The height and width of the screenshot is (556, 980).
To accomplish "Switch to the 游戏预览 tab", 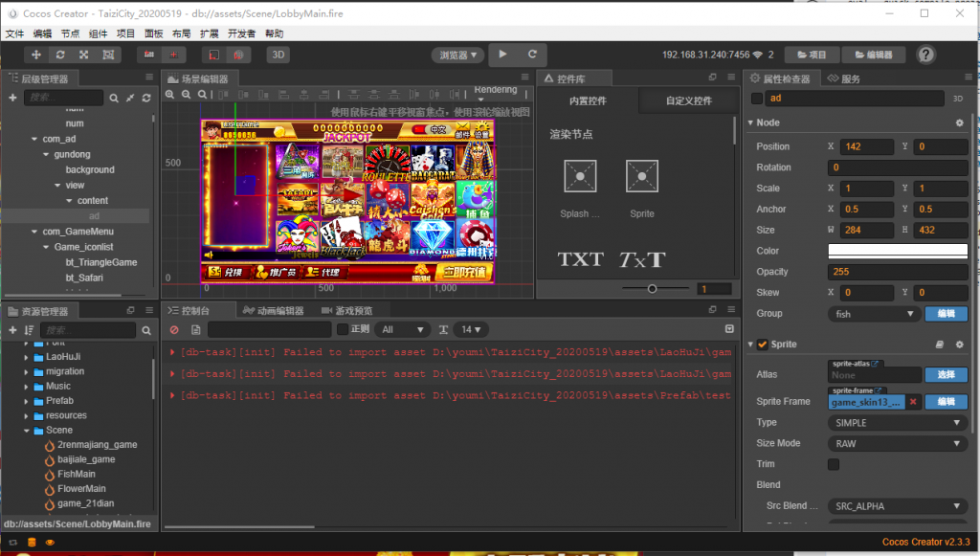I will pyautogui.click(x=347, y=310).
